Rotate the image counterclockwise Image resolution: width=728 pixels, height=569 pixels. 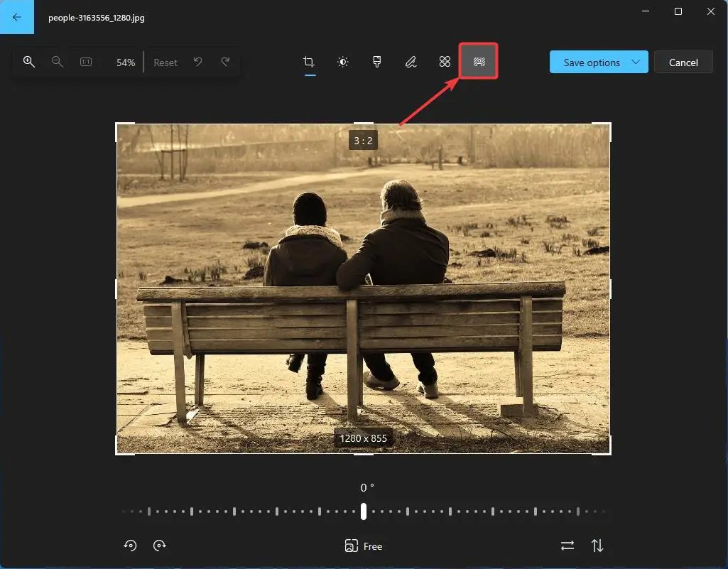pos(131,546)
